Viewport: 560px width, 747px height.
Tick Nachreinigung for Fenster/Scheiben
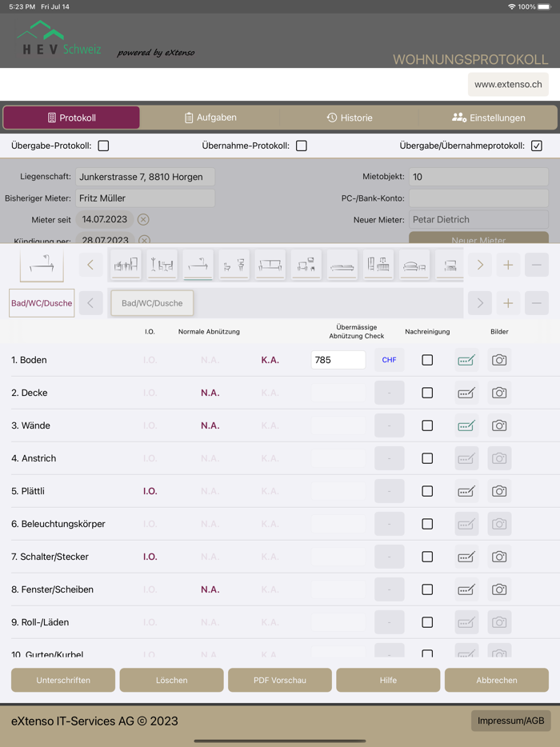(x=427, y=589)
